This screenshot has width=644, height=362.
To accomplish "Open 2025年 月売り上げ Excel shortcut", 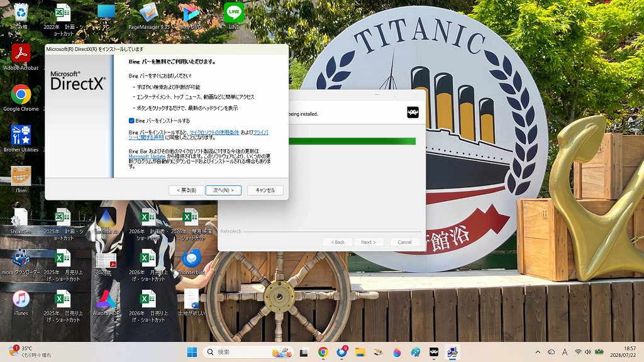I will coord(64,265).
